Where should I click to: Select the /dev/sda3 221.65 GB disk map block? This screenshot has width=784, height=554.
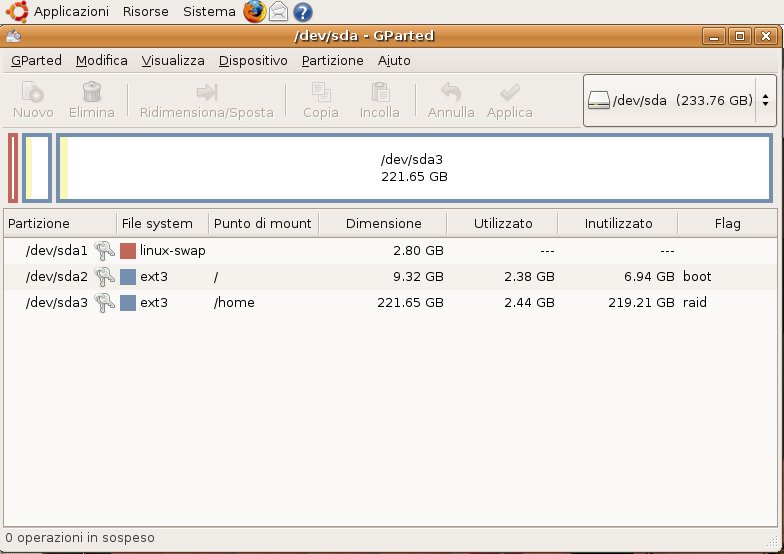414,168
